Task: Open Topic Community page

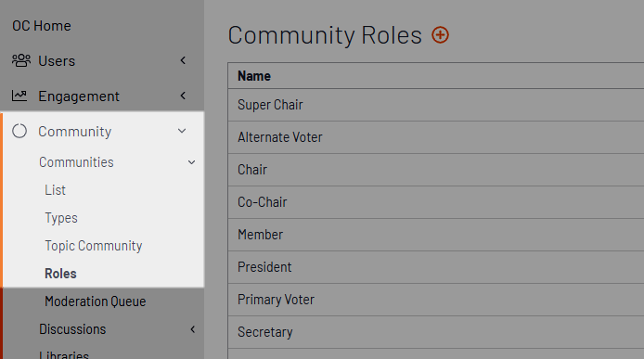Action: (94, 246)
